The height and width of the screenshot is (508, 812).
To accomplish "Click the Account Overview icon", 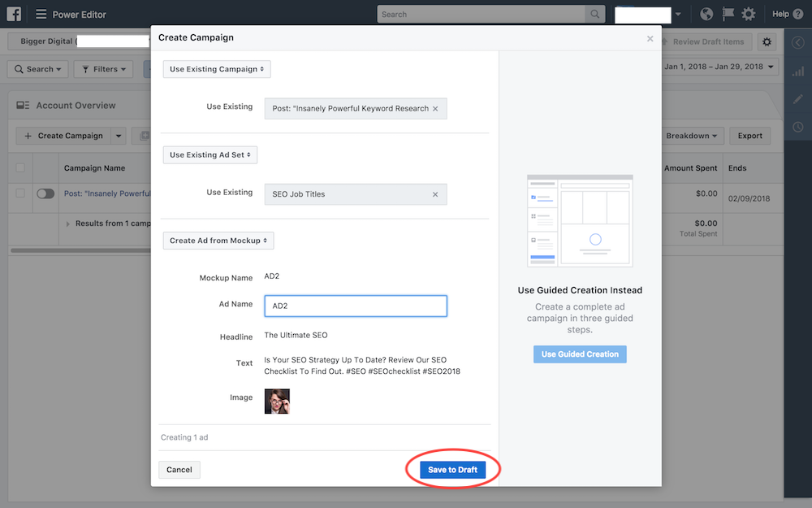I will tap(23, 105).
